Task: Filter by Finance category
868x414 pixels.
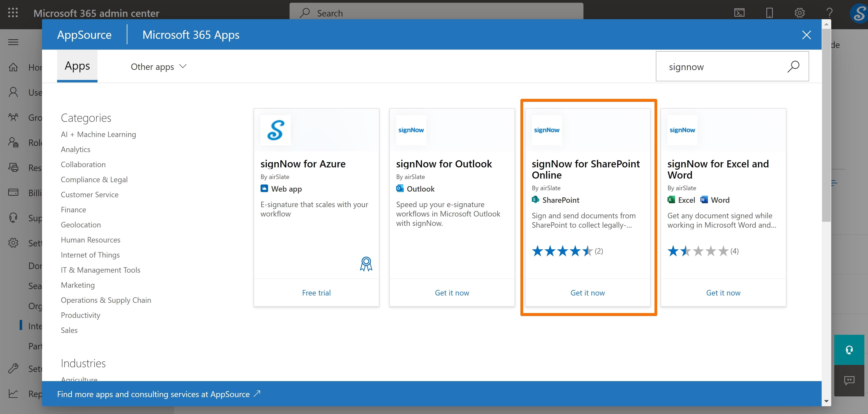Action: tap(73, 210)
